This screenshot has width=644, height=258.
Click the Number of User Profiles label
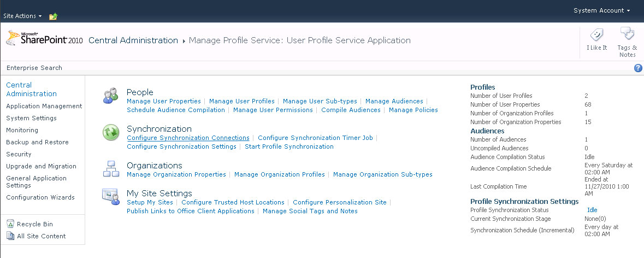(x=501, y=96)
